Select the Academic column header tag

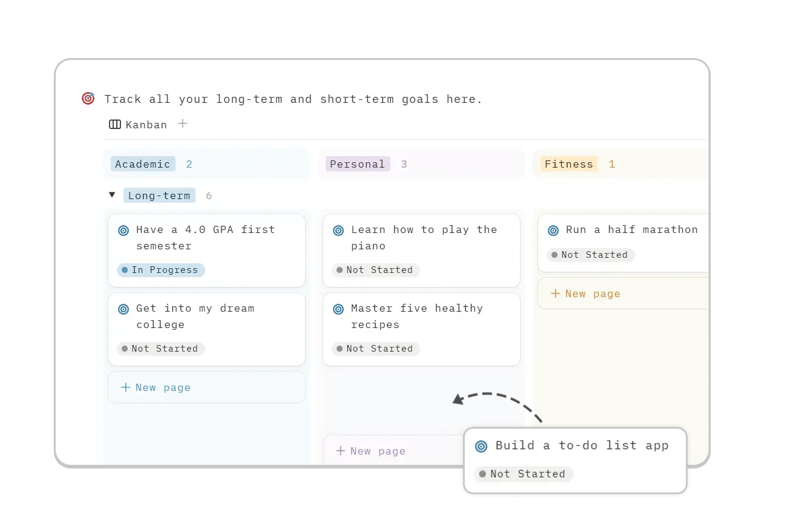(143, 164)
